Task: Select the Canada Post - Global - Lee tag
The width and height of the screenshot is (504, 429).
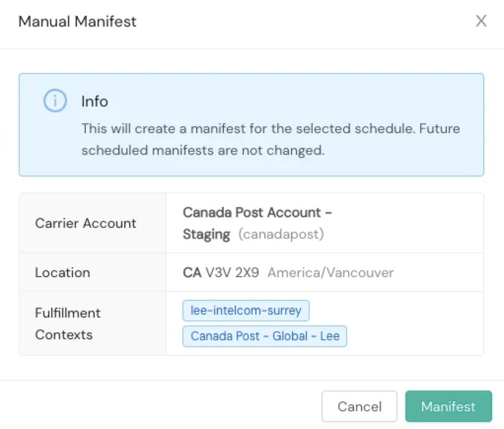Action: [265, 336]
